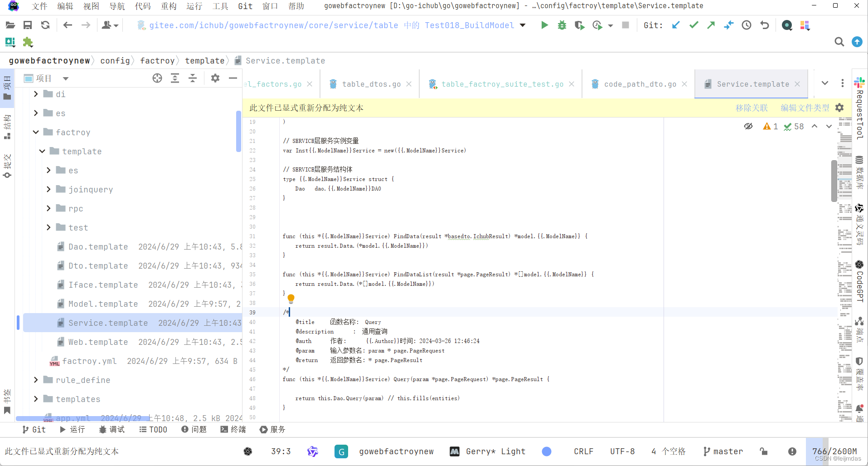Start debugging using the bug icon
The image size is (868, 466).
[x=562, y=25]
